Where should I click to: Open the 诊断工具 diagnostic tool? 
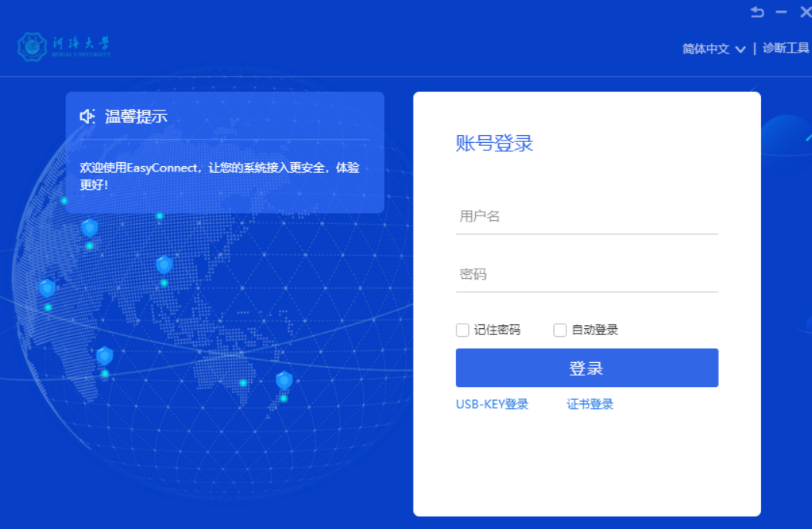(x=786, y=49)
